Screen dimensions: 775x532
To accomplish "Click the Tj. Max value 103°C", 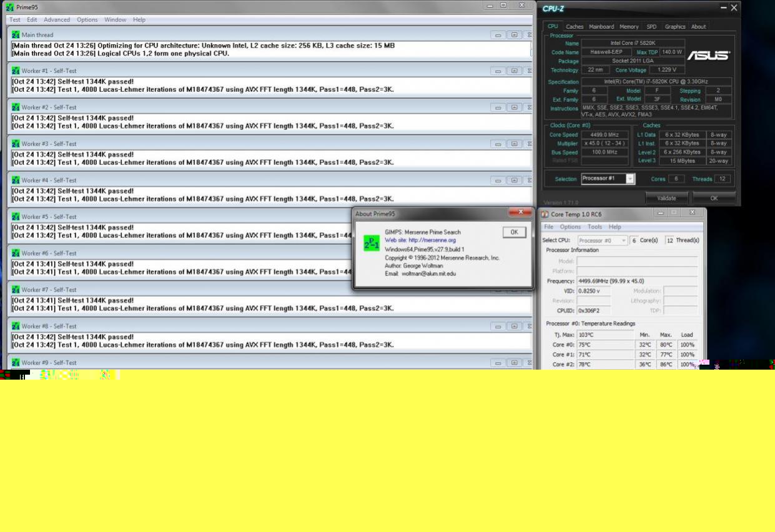I will (x=605, y=335).
